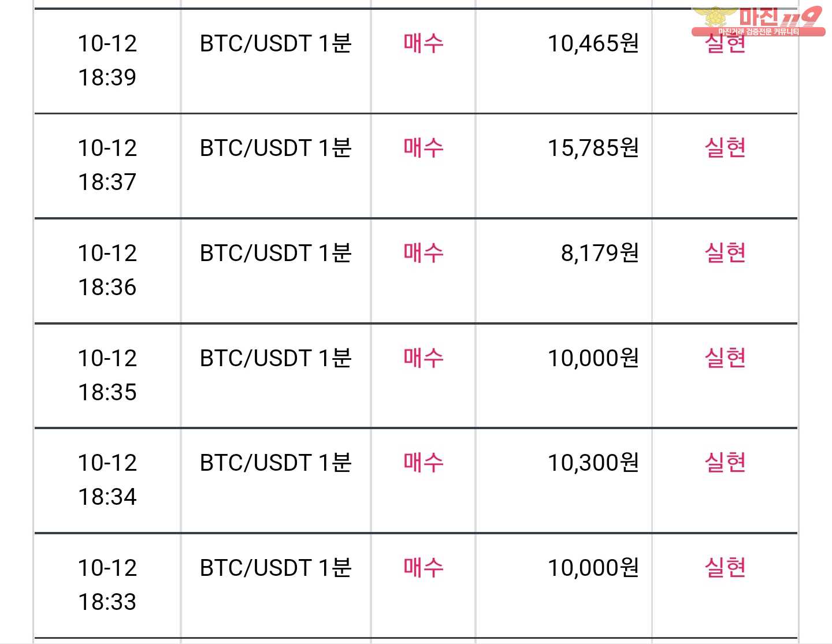This screenshot has height=644, width=832.
Task: Click BTC/USDT 1분 in the 18:35 row
Action: tap(276, 358)
